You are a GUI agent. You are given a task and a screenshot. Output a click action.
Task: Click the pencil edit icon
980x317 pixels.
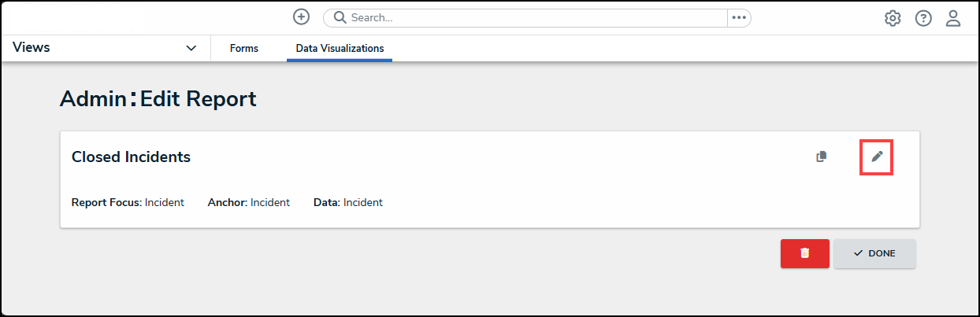tap(877, 157)
